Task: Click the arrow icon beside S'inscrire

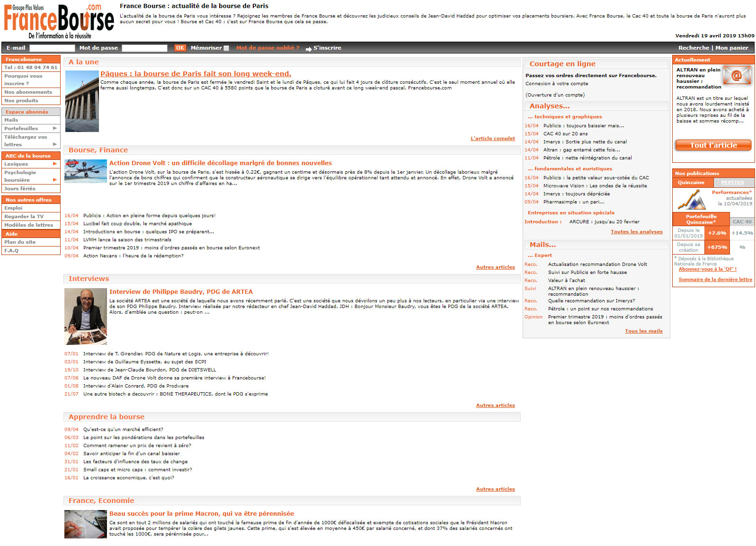Action: [x=309, y=49]
